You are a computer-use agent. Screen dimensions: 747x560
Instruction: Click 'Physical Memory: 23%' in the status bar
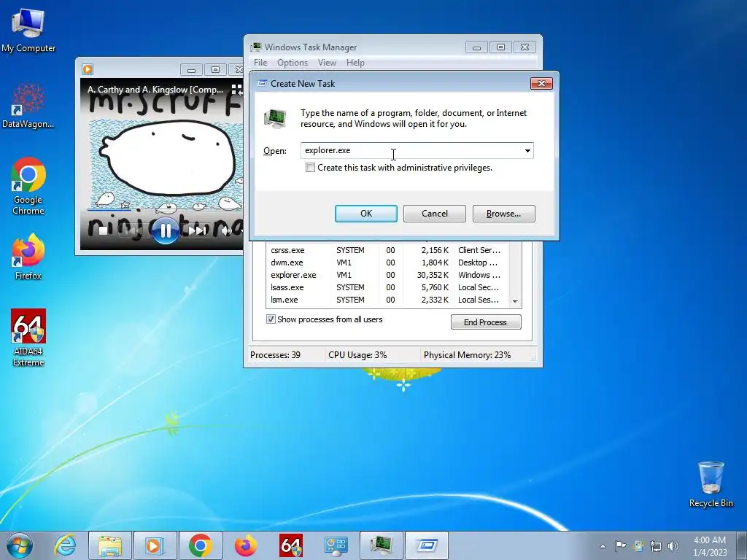click(467, 355)
